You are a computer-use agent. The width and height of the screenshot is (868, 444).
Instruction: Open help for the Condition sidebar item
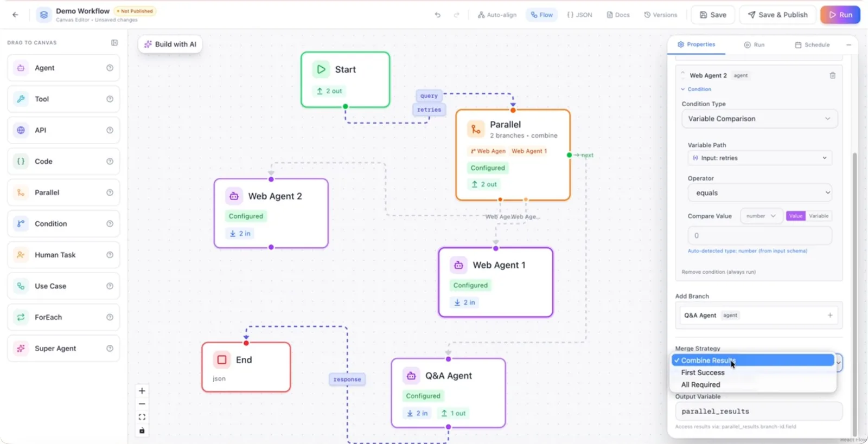pyautogui.click(x=110, y=223)
